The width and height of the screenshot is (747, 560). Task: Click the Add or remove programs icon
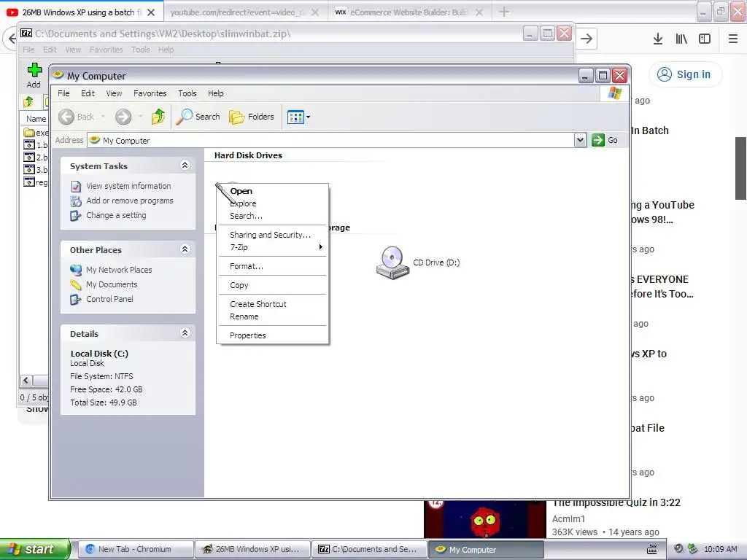pyautogui.click(x=76, y=201)
